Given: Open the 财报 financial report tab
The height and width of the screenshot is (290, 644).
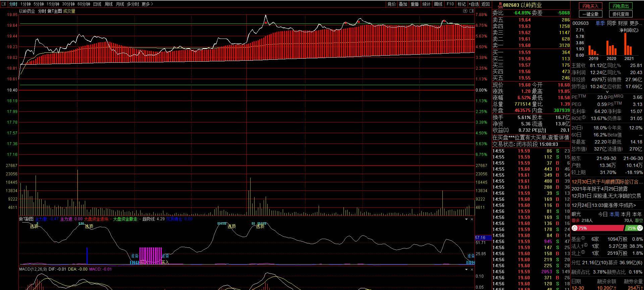Looking at the screenshot, I should [623, 23].
